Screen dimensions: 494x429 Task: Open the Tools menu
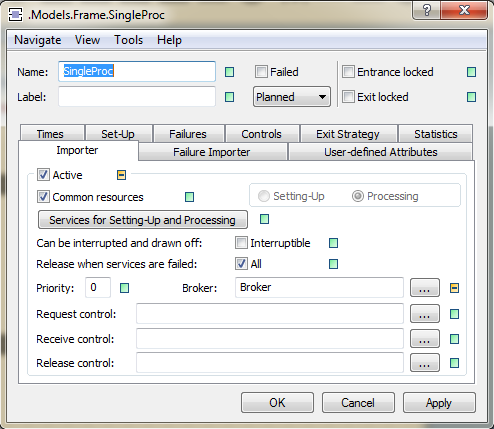[x=128, y=40]
